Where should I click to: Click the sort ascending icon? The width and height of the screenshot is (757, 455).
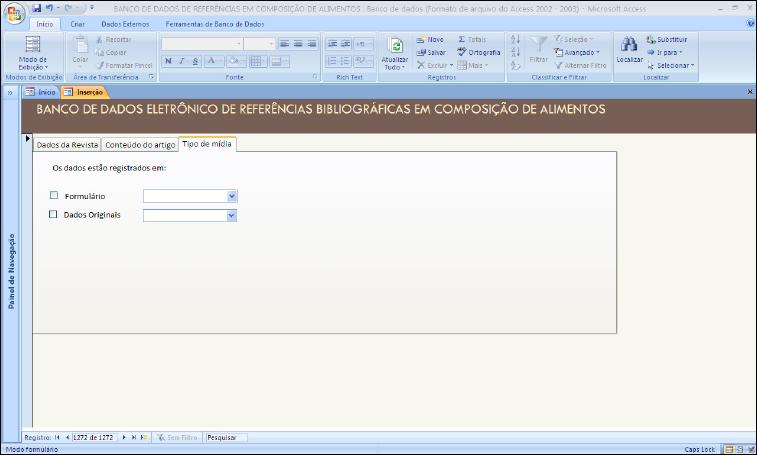click(516, 40)
